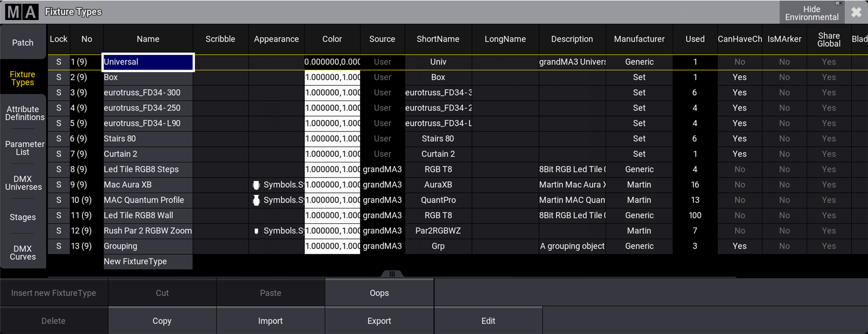The image size is (868, 334).
Task: Select the Curtain 2 name cell
Action: (148, 154)
